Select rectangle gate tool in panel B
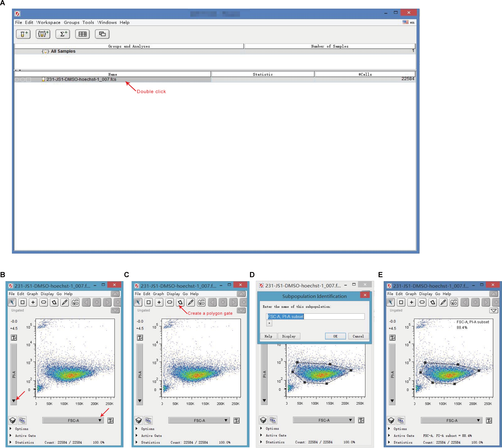Viewport: 502px width, 448px height. pyautogui.click(x=22, y=302)
